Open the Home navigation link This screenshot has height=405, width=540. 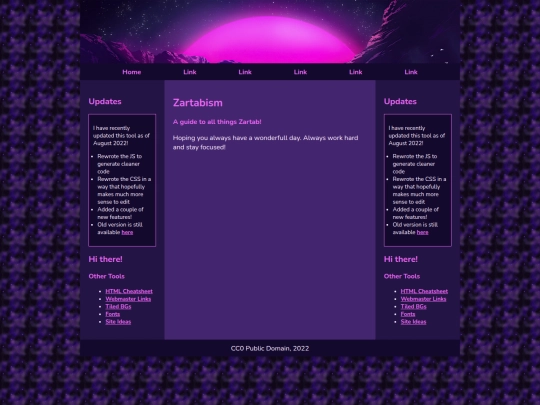click(x=132, y=72)
